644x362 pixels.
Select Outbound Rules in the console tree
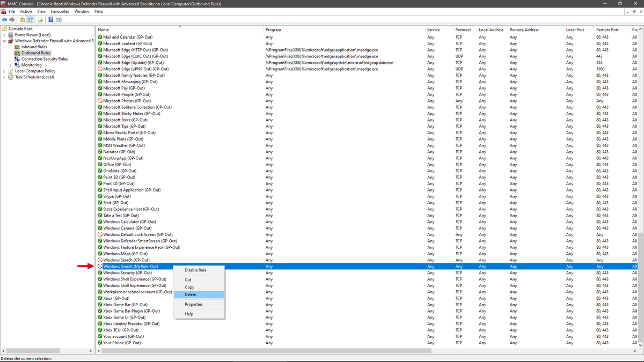36,53
